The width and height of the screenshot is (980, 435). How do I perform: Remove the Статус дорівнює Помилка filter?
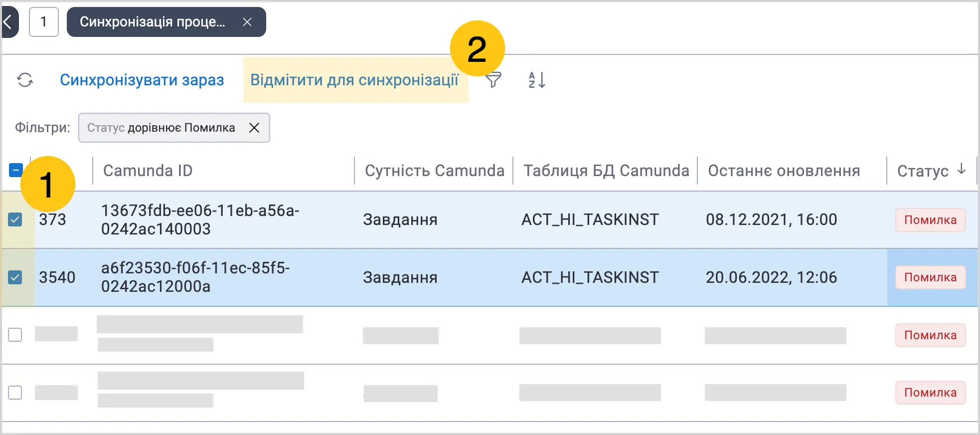254,128
